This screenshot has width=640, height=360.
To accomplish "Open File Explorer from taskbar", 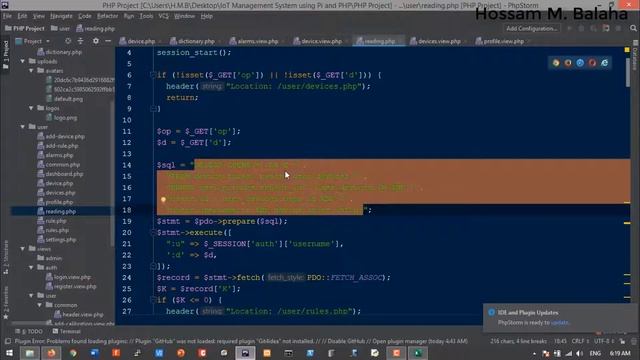I will coord(30,353).
